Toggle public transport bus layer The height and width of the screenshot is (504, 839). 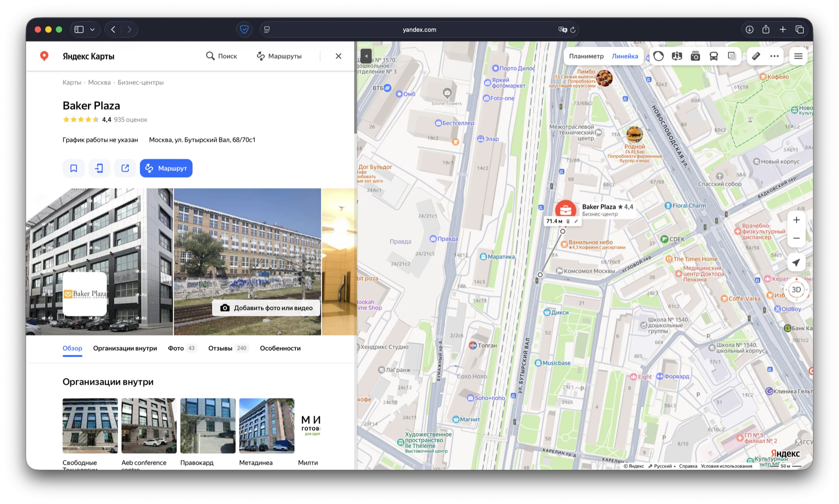tap(714, 56)
